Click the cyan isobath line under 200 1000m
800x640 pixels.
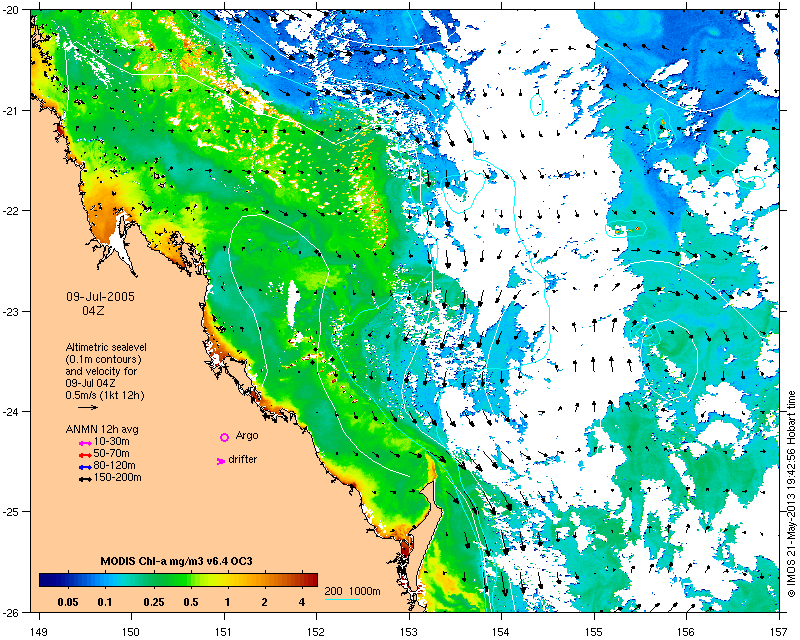click(342, 599)
